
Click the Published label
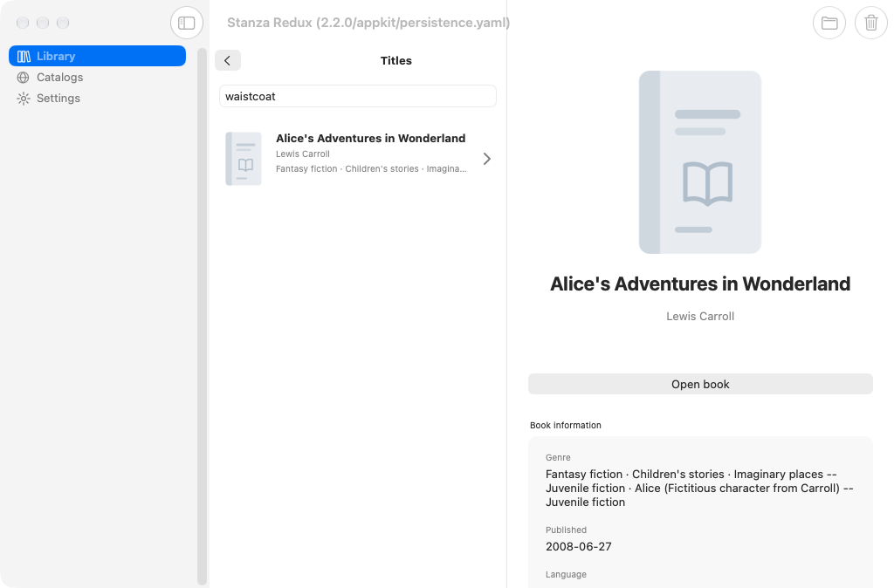pyautogui.click(x=566, y=530)
